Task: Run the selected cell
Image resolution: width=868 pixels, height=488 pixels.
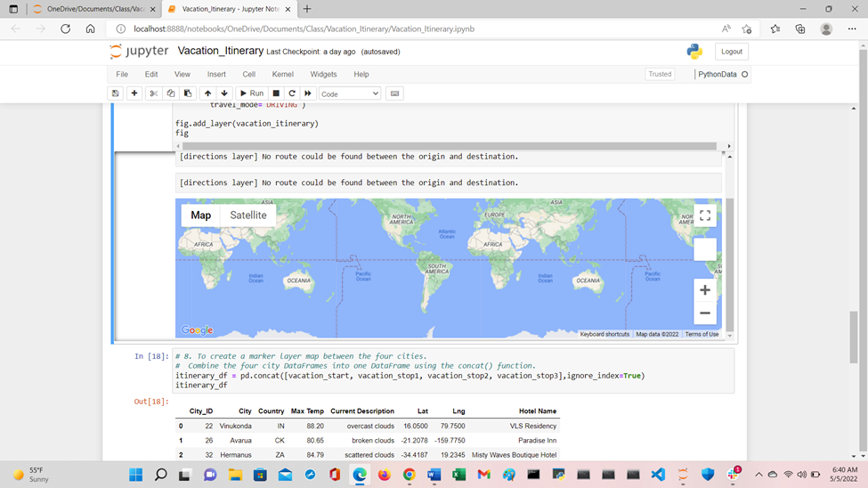Action: click(252, 94)
